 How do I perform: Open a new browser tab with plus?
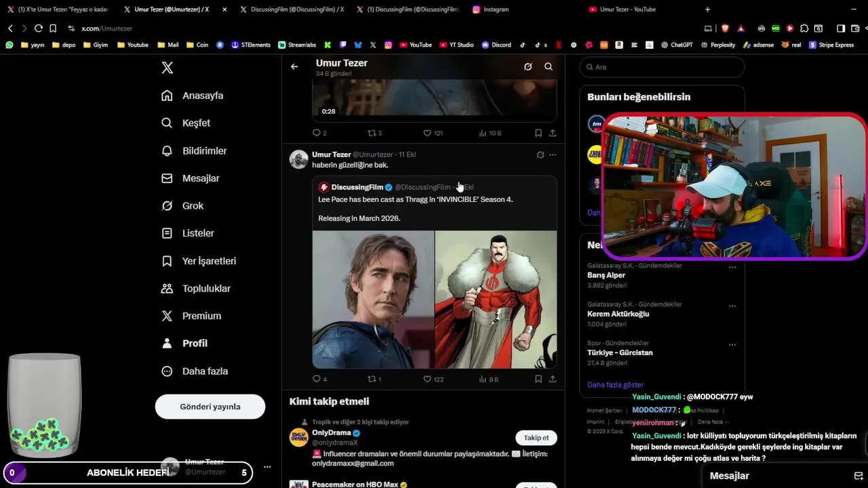click(x=707, y=9)
